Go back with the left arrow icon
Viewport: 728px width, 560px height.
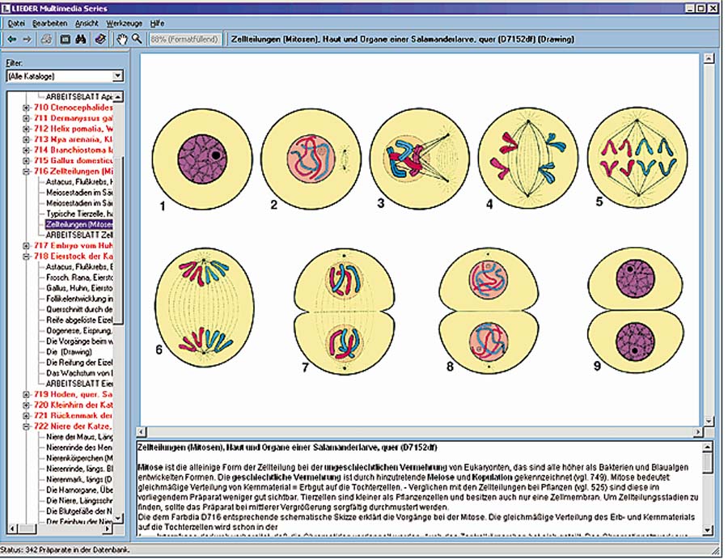(12, 40)
